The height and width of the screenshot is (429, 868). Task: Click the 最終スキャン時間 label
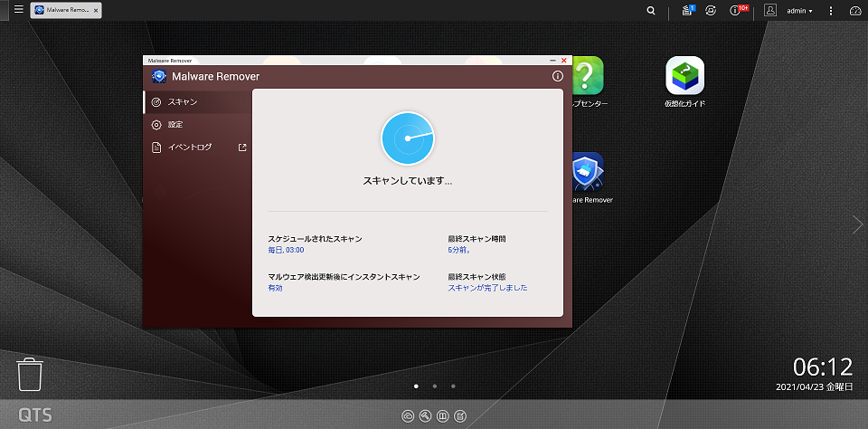[476, 239]
